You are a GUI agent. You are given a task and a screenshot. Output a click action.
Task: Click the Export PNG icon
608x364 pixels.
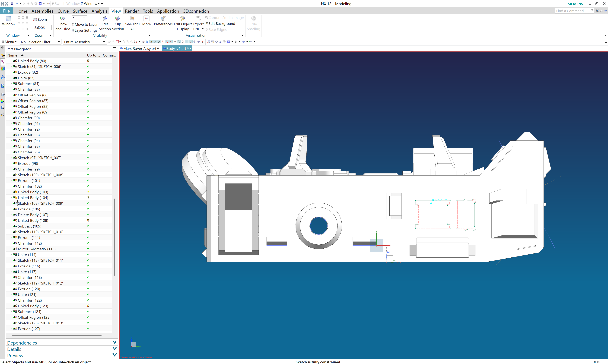[x=198, y=19]
